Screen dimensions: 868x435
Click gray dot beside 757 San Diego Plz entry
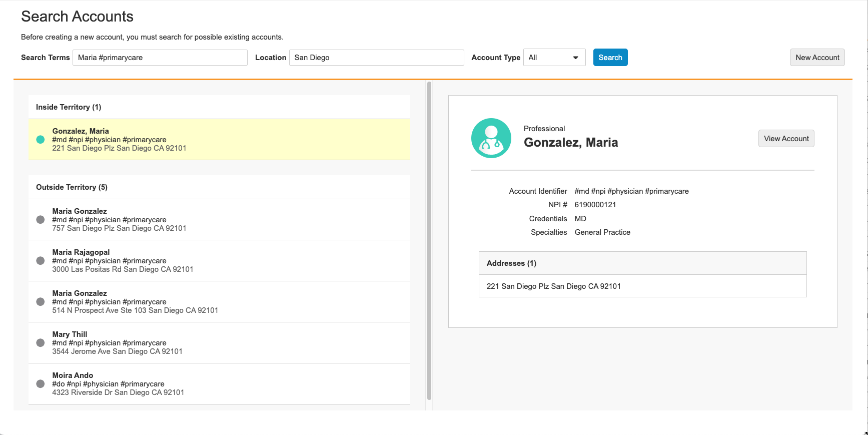point(41,220)
